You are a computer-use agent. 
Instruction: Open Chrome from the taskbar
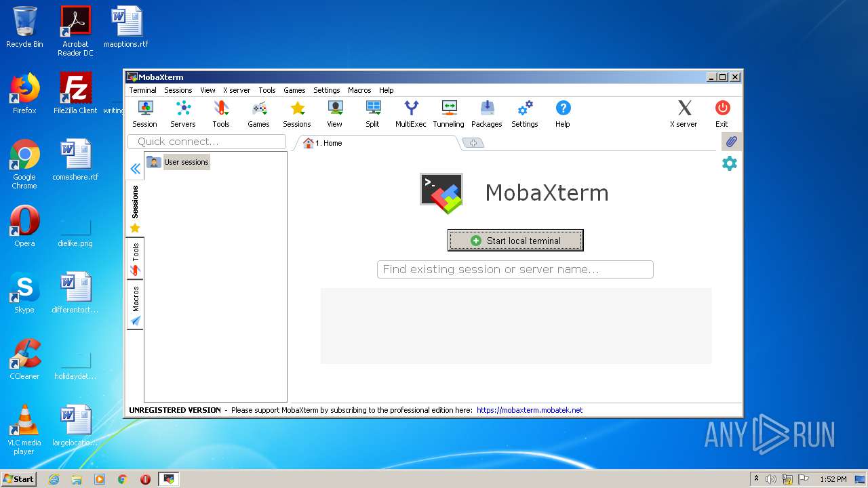(122, 479)
